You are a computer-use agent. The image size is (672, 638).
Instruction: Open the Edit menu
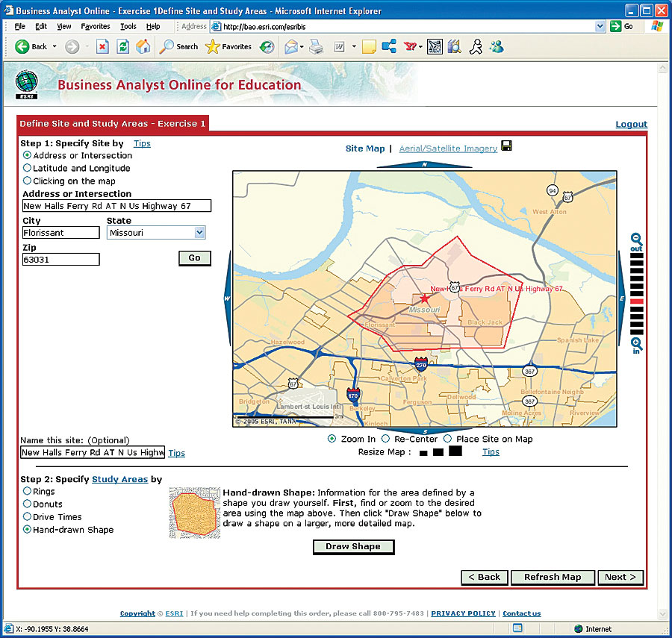tap(41, 27)
